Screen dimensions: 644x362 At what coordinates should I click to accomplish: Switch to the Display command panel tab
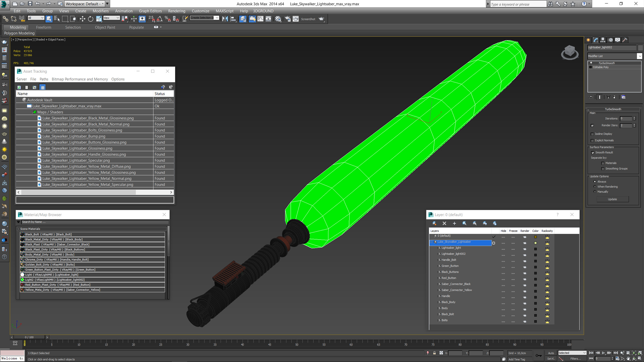618,40
